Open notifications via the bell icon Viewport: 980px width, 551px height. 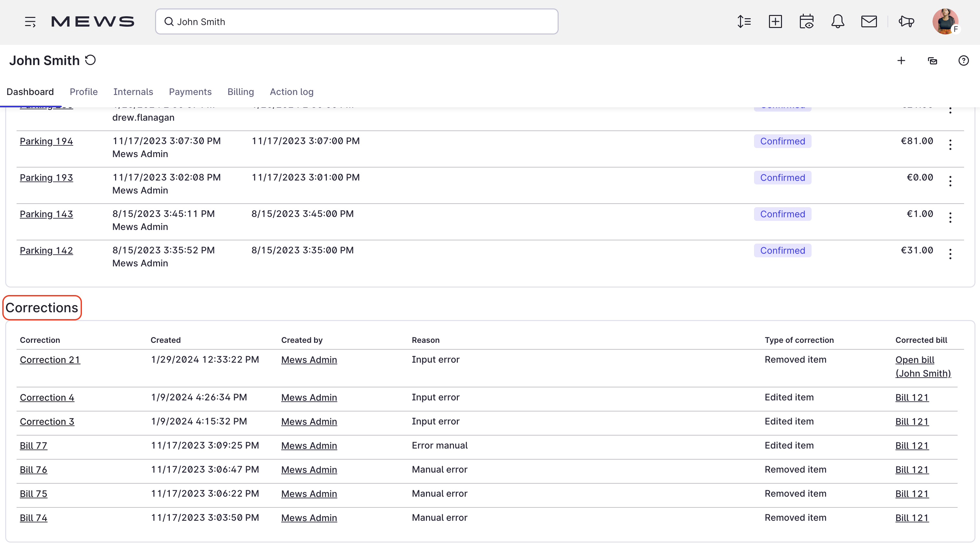click(838, 22)
